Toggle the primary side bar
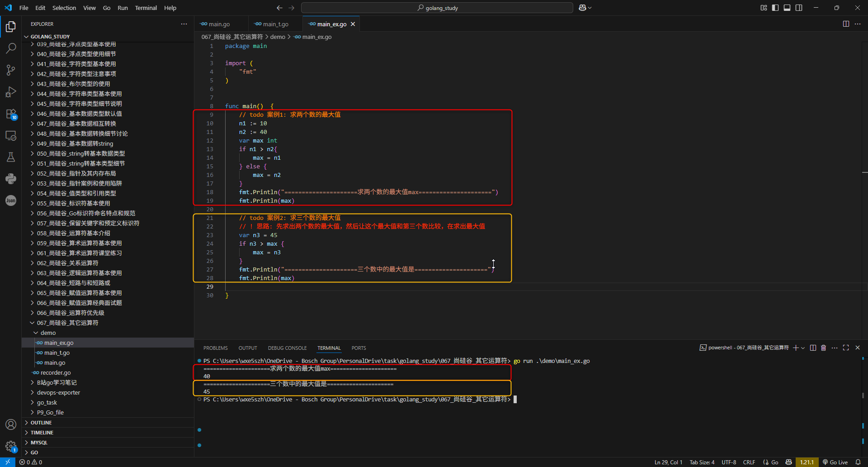868x467 pixels. click(775, 8)
